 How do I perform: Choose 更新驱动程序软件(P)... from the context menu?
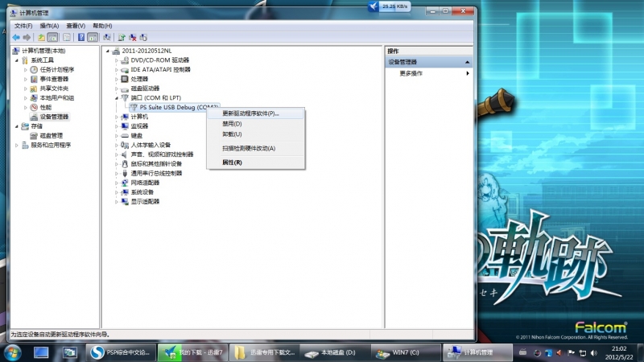click(256, 113)
